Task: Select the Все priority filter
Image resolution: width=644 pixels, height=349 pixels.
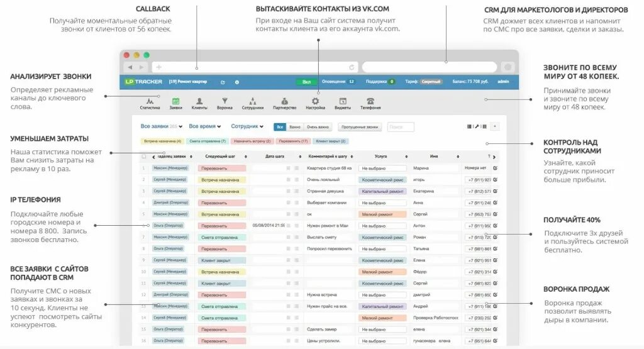Action: click(280, 127)
